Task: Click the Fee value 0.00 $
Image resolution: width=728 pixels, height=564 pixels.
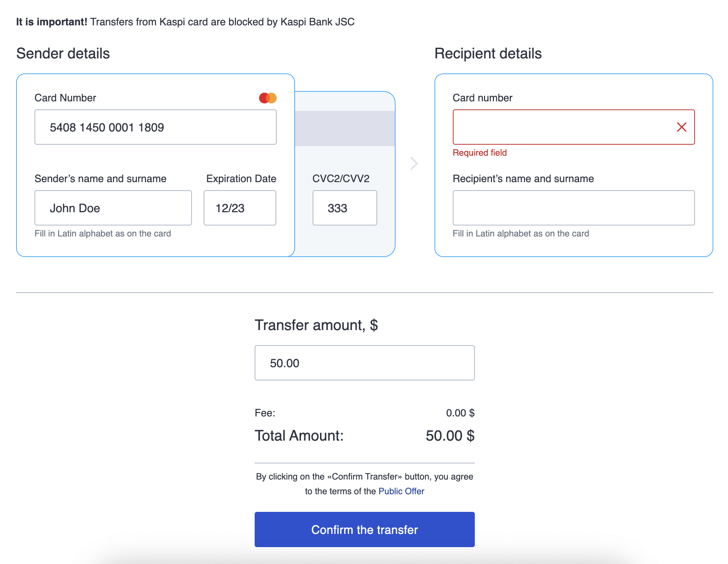Action: [460, 413]
